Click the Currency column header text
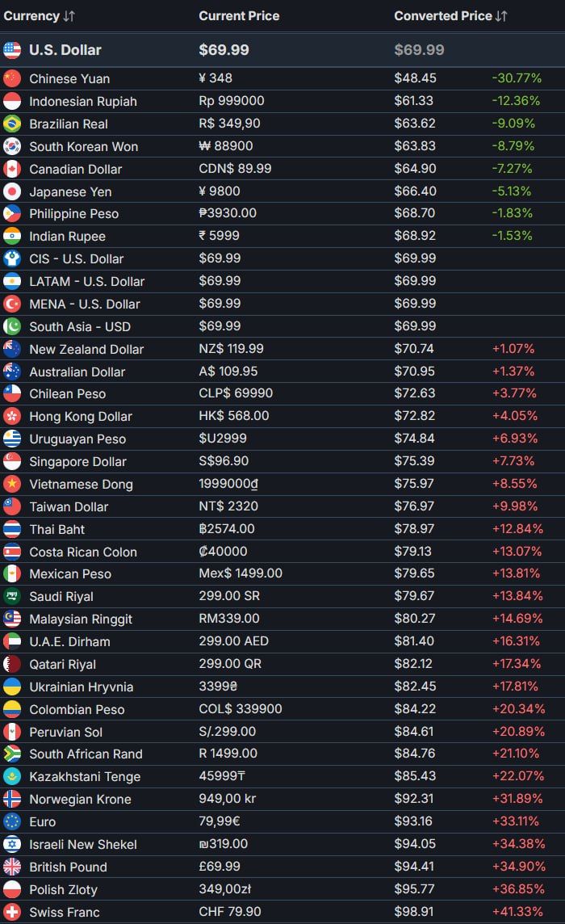The width and height of the screenshot is (565, 924). (31, 16)
